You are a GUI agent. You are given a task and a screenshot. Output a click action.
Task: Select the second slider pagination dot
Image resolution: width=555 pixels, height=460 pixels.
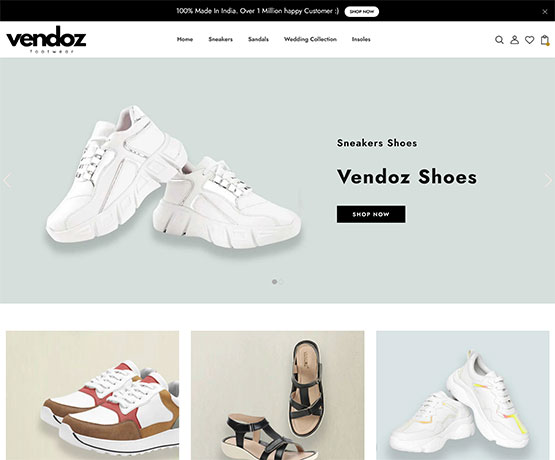click(x=281, y=282)
